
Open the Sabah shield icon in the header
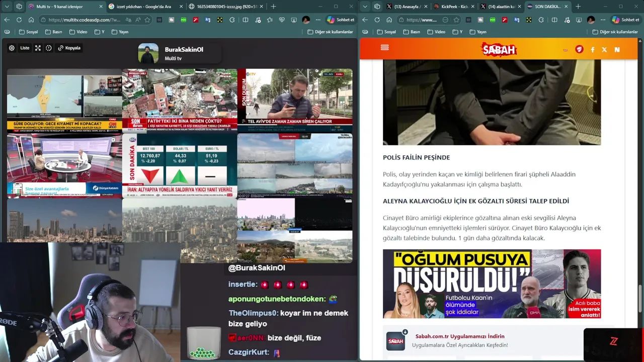(x=579, y=49)
